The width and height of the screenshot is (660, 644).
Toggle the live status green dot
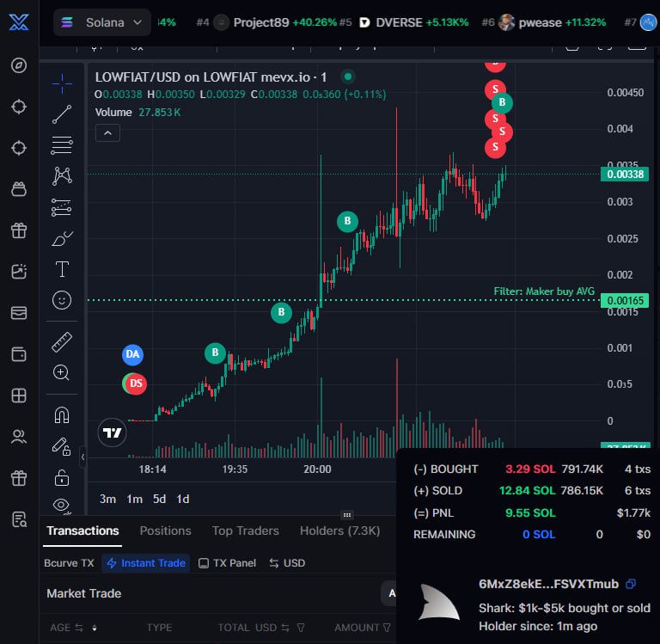point(348,77)
